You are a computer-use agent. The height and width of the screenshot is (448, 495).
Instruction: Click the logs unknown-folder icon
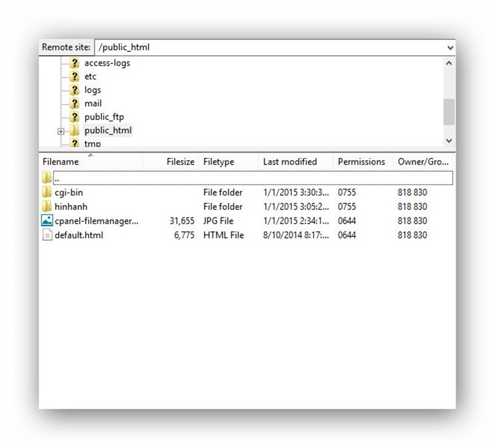[x=75, y=90]
